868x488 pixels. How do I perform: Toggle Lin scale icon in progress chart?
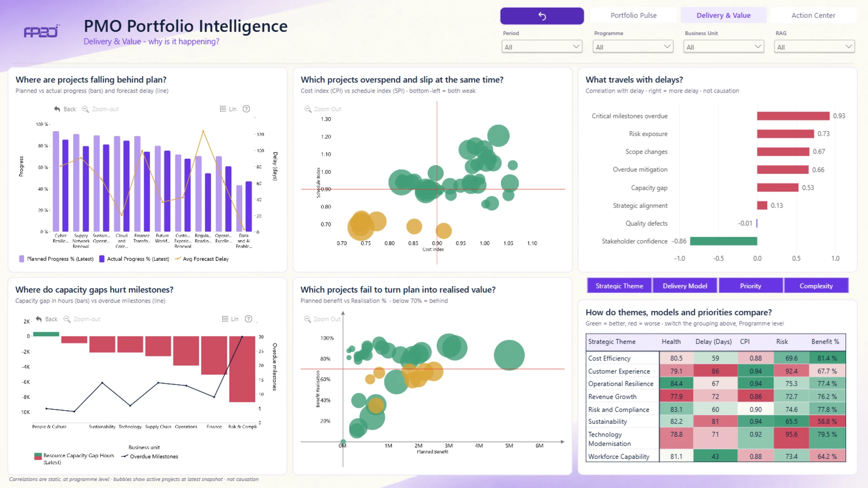click(223, 109)
